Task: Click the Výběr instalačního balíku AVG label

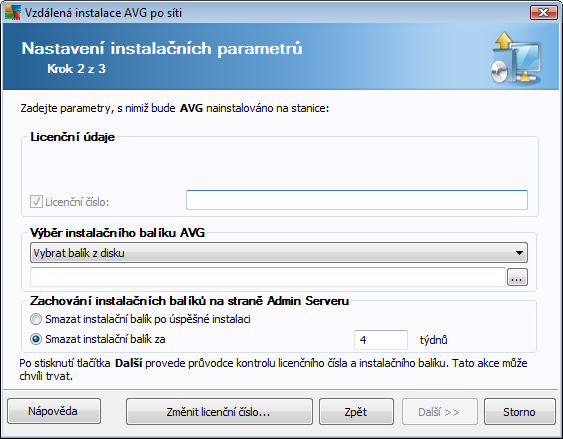Action: pyautogui.click(x=117, y=233)
